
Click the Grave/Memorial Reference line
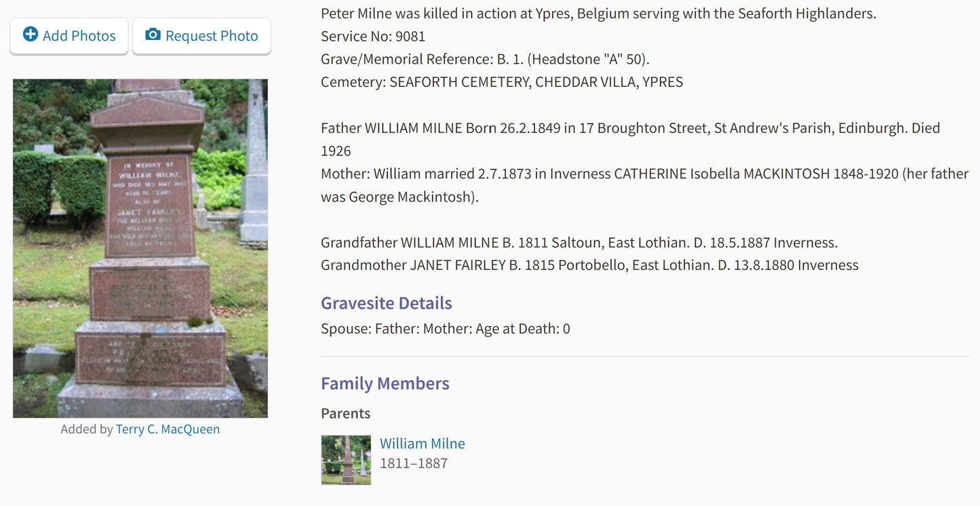tap(486, 60)
